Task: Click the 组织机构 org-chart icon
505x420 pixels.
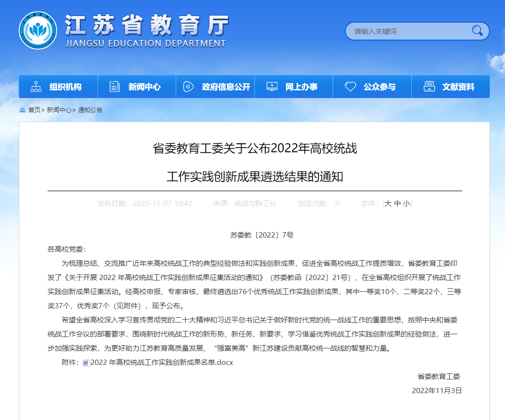Action: click(x=36, y=87)
